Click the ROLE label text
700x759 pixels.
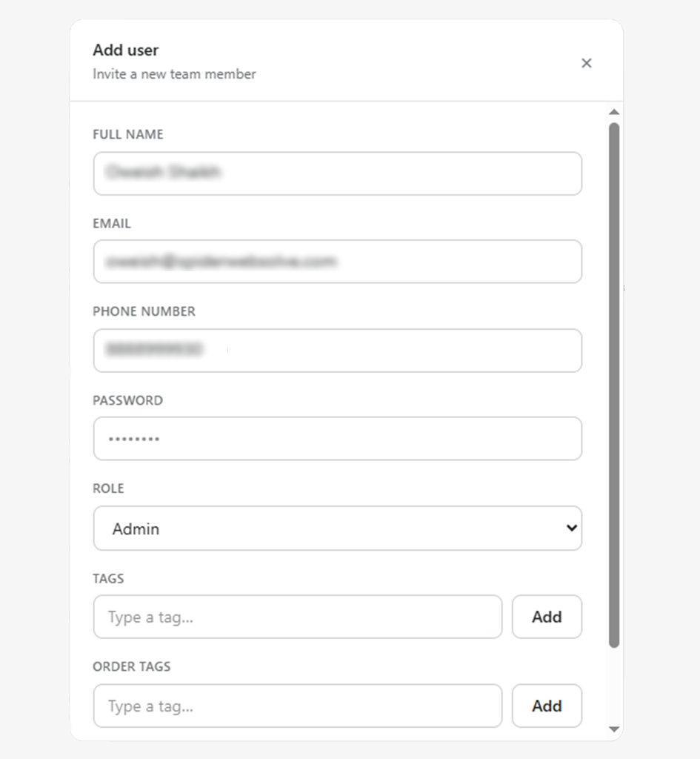(x=108, y=488)
